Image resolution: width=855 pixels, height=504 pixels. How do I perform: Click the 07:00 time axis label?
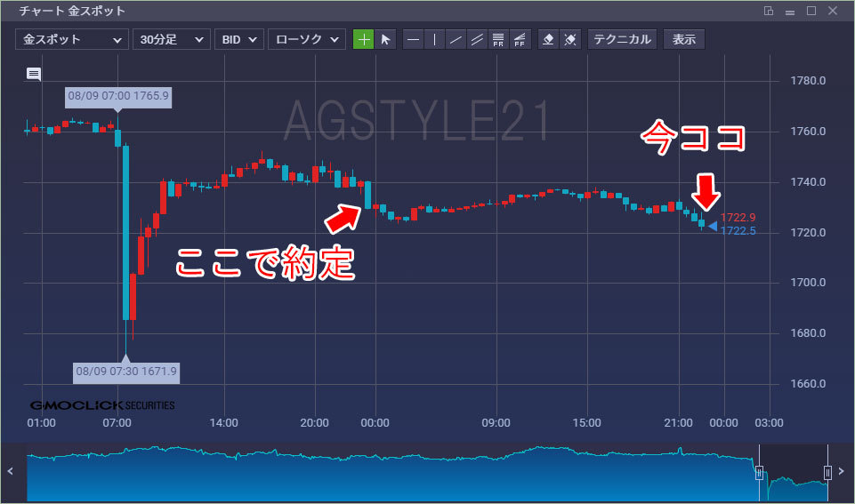(117, 423)
